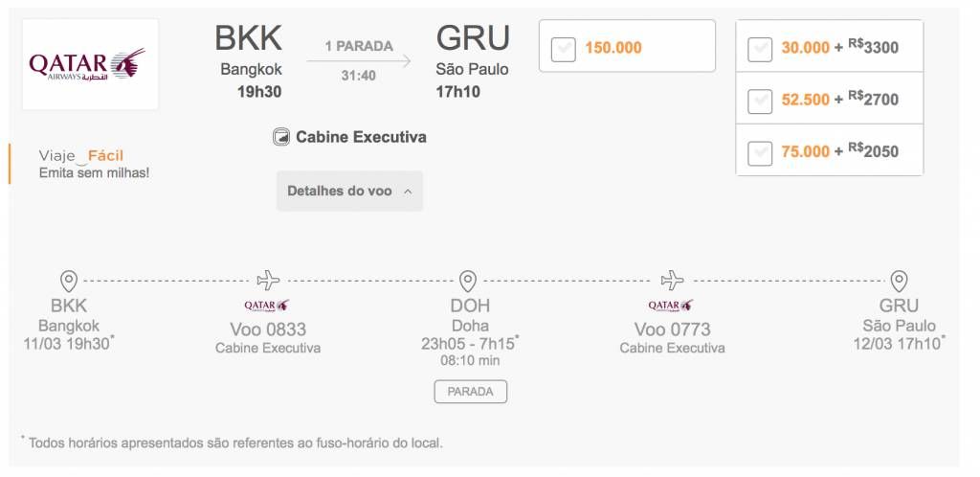980x477 pixels.
Task: Click the DOH Doha location pin icon
Action: click(467, 282)
